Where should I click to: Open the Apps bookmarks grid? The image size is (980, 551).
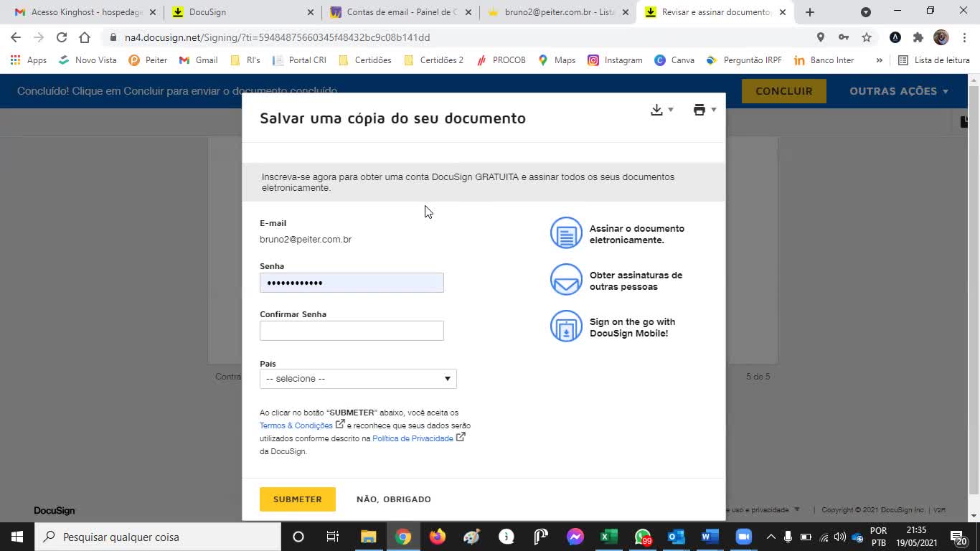coord(29,60)
